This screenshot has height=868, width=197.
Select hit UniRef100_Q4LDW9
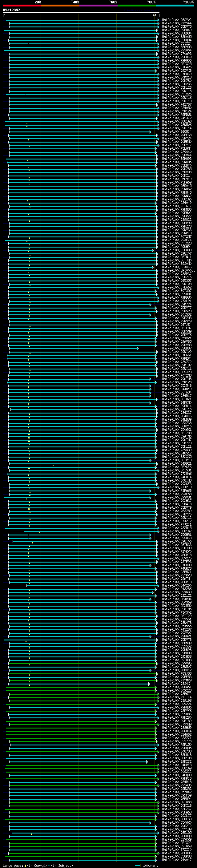click(176, 420)
